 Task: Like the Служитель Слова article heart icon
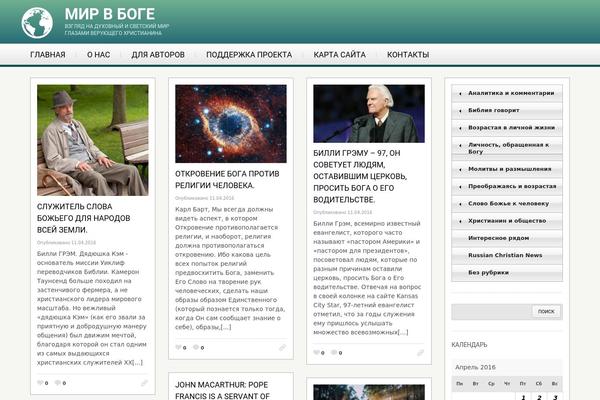click(x=40, y=383)
